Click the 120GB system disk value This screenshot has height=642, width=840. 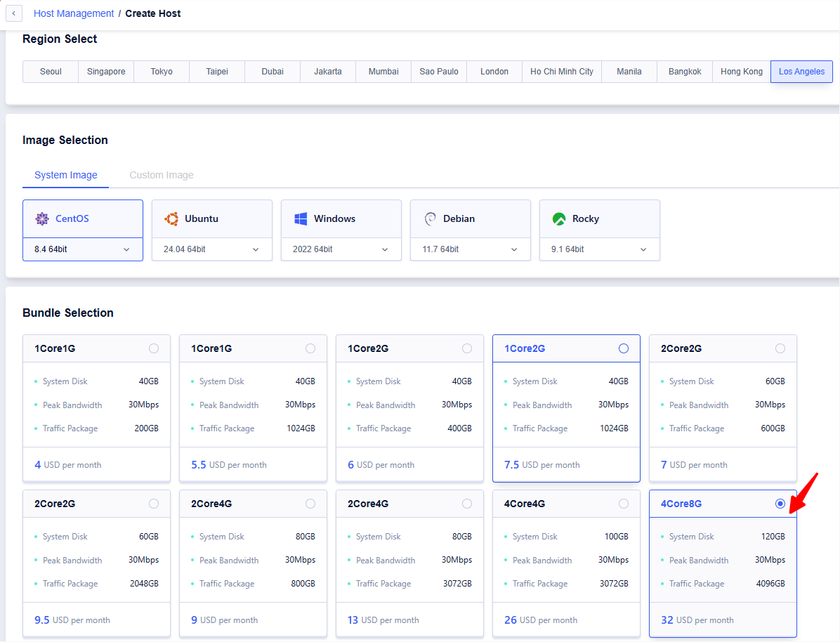(x=773, y=537)
